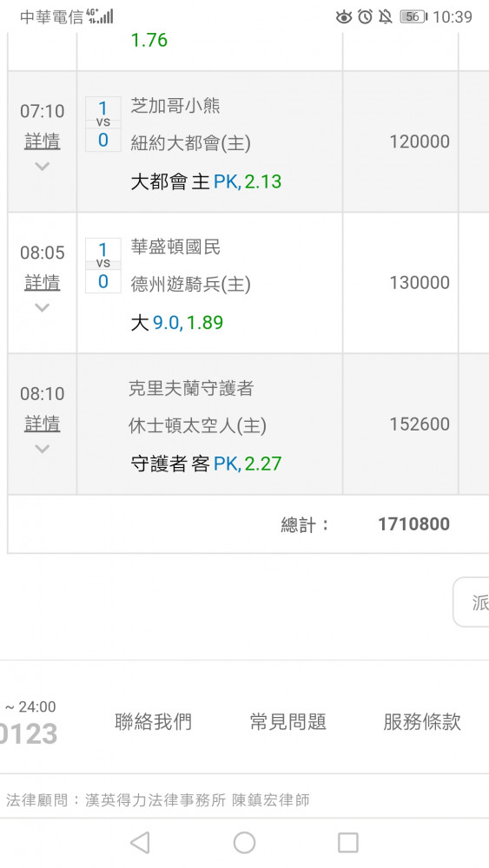Tap the partially visible 派 button
489x868 pixels.
point(472,602)
